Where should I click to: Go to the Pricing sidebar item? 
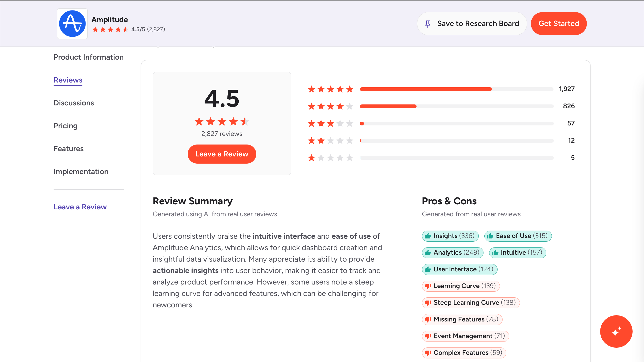click(65, 126)
